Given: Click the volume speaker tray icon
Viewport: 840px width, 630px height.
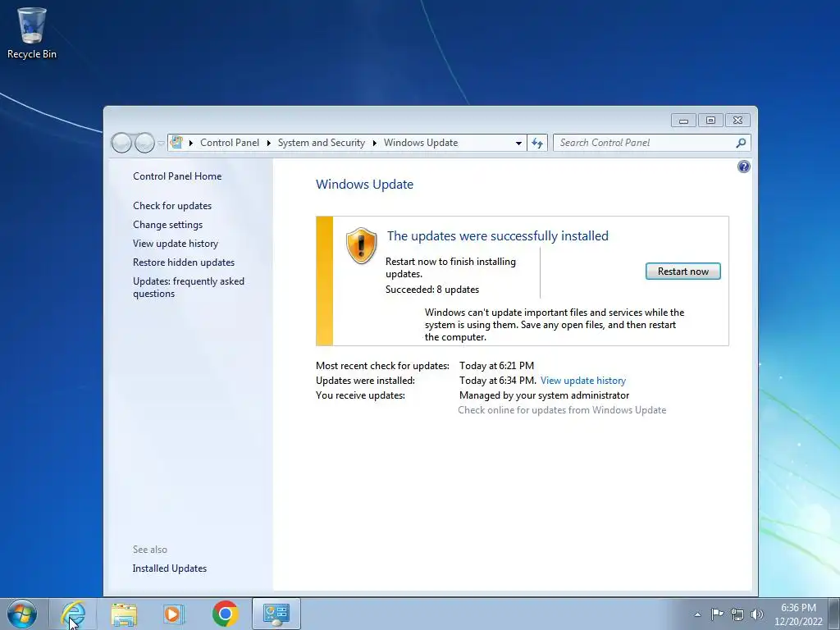Looking at the screenshot, I should click(x=757, y=614).
